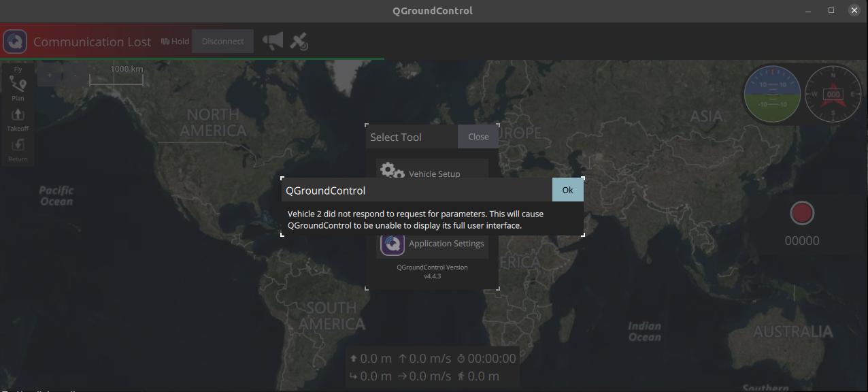Maximize the QGroundControl window

(x=831, y=10)
